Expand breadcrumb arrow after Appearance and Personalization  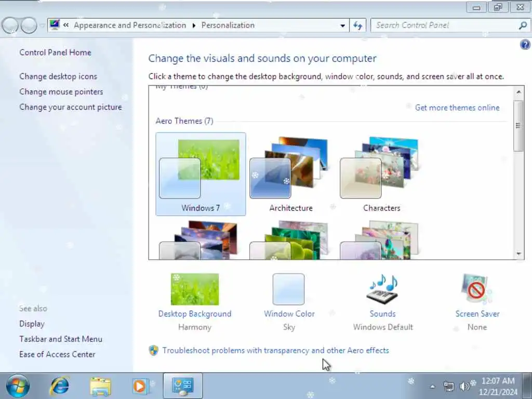pyautogui.click(x=194, y=25)
